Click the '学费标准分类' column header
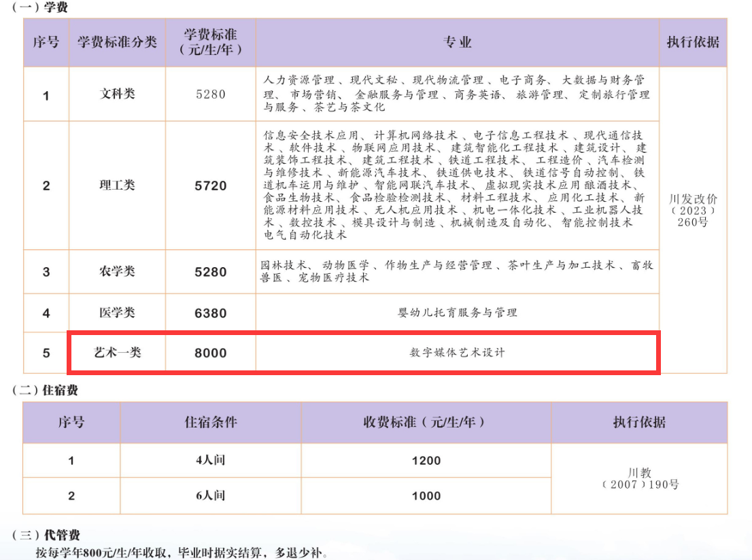The width and height of the screenshot is (752, 560). click(x=118, y=42)
